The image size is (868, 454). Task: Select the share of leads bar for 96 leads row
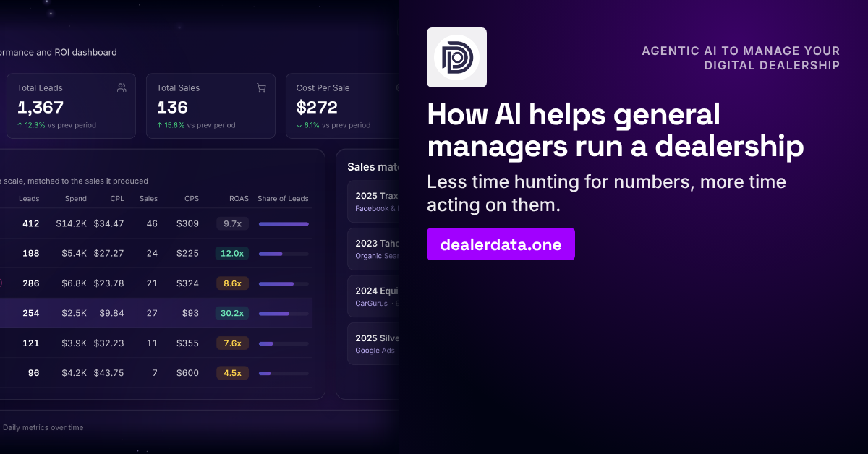[x=284, y=373]
